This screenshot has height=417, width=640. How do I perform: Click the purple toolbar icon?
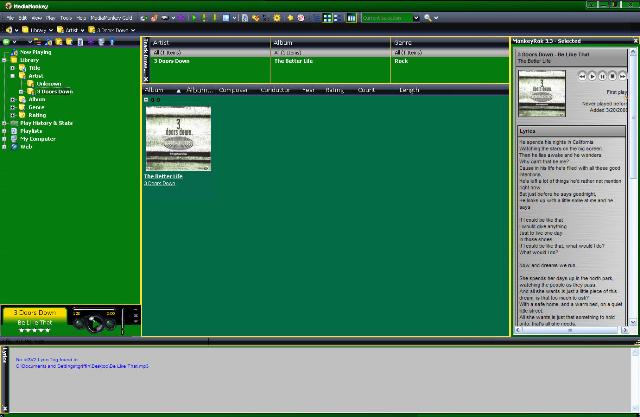coord(182,18)
